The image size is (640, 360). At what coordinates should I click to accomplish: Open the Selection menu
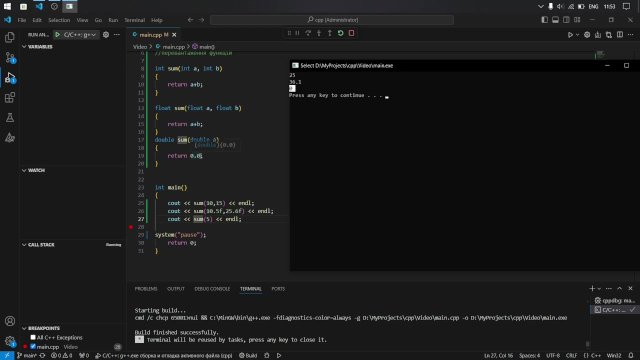coord(59,20)
